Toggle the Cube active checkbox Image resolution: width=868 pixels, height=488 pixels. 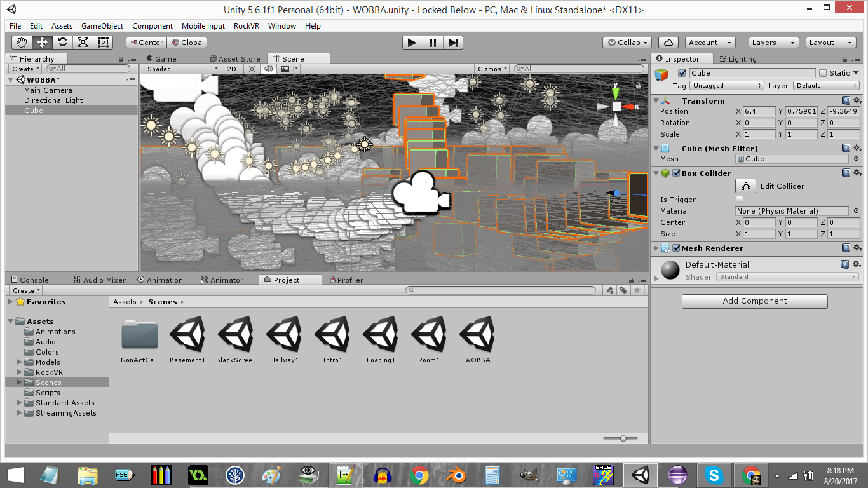coord(682,73)
